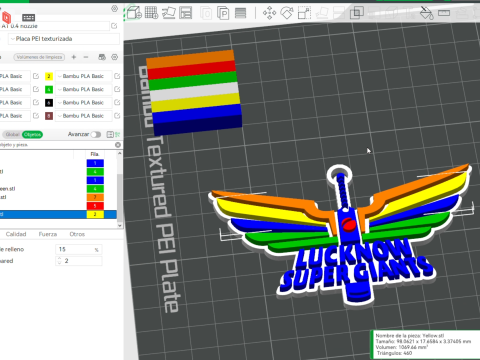Select the Scale tool icon
Image resolution: width=480 pixels, height=360 pixels.
[304, 13]
